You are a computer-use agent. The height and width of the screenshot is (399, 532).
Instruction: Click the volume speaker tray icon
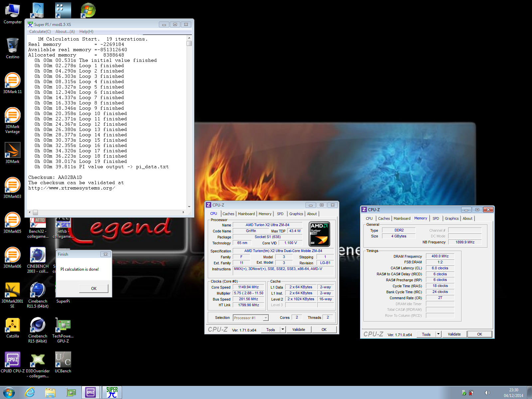(x=487, y=393)
